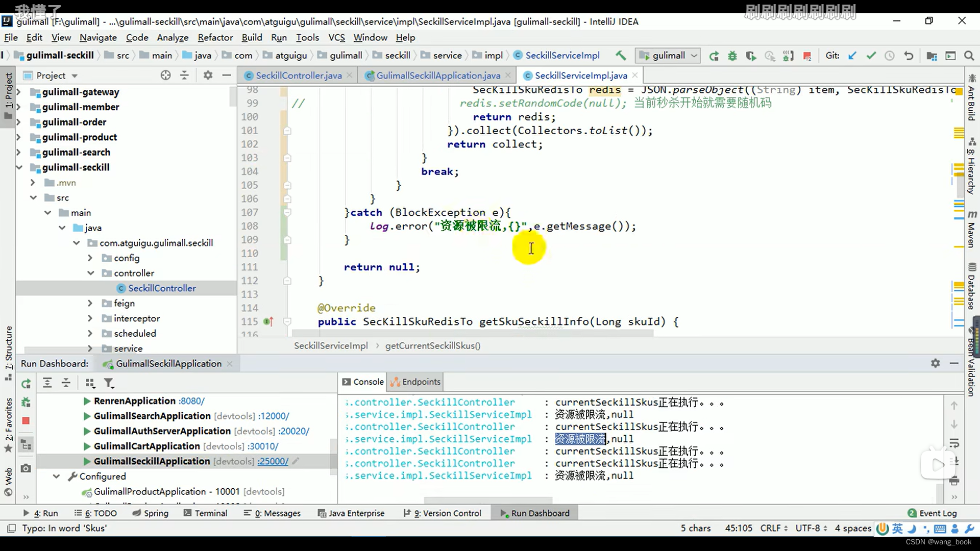This screenshot has width=980, height=551.
Task: Click the Debug bug icon in toolbar
Action: coord(732,56)
